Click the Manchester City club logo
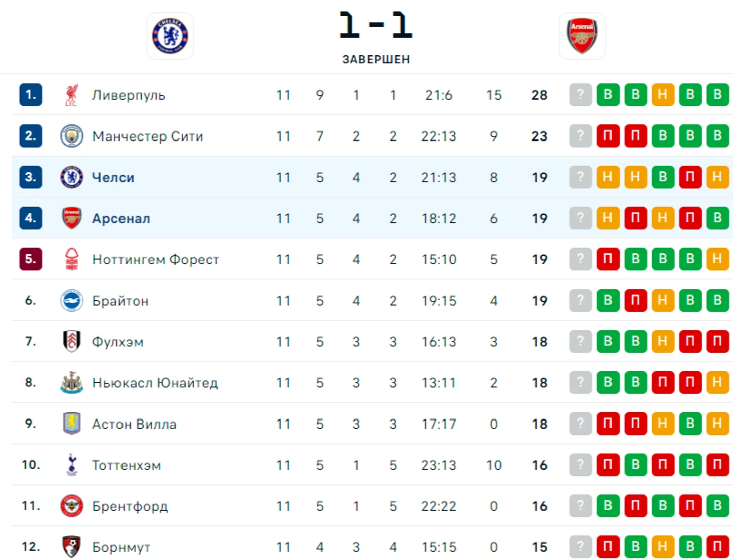This screenshot has width=733, height=560. click(71, 136)
